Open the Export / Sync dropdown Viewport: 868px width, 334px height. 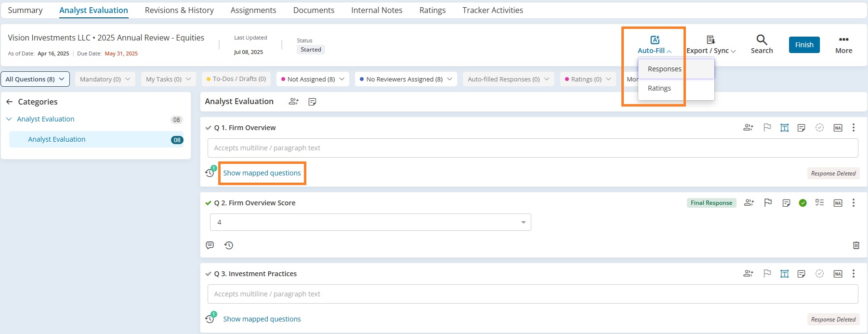coord(711,44)
